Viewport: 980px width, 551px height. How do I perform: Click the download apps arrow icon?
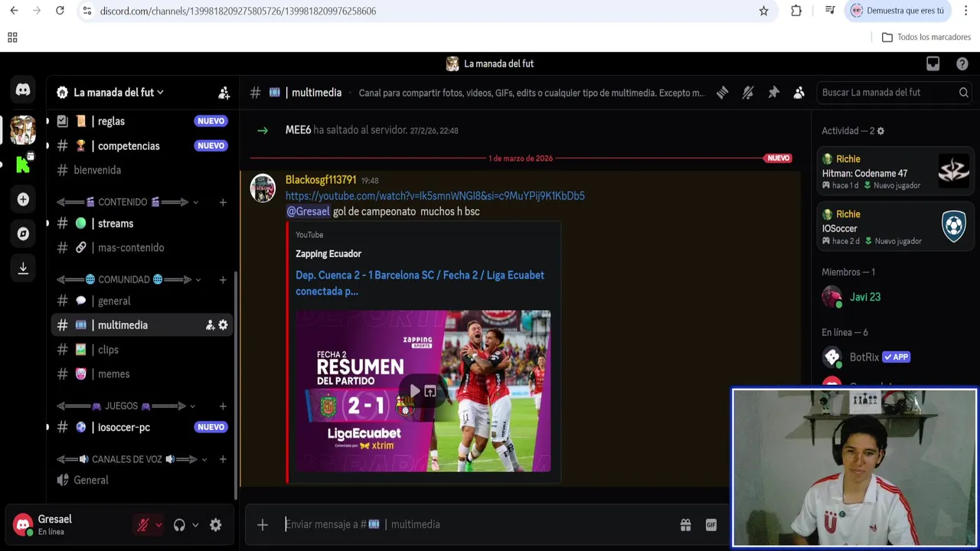point(23,268)
